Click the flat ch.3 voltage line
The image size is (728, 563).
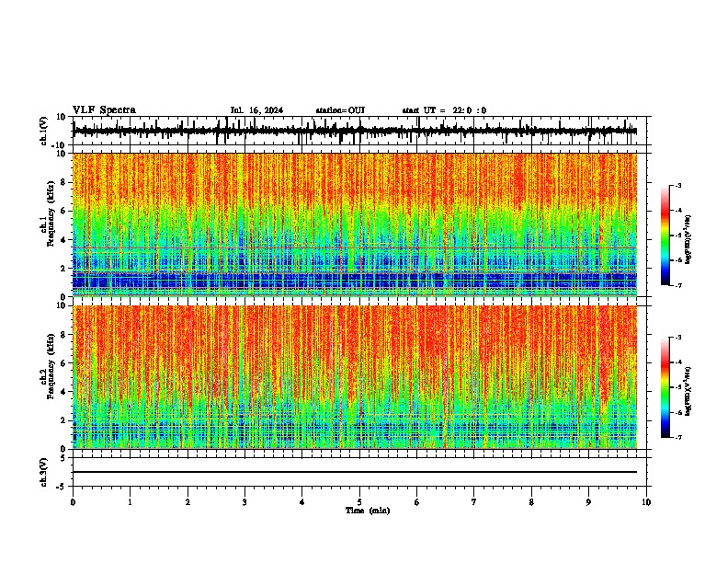click(x=355, y=472)
